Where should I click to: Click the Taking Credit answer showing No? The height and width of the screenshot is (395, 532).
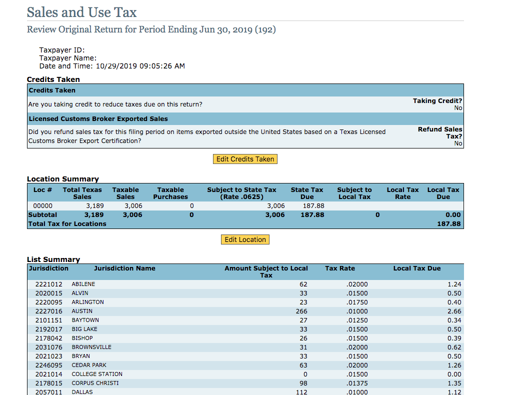[x=458, y=107]
